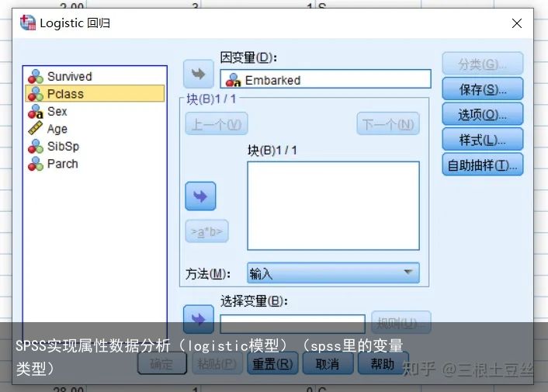Click the Logistic 回归 dialog title icon

point(28,23)
